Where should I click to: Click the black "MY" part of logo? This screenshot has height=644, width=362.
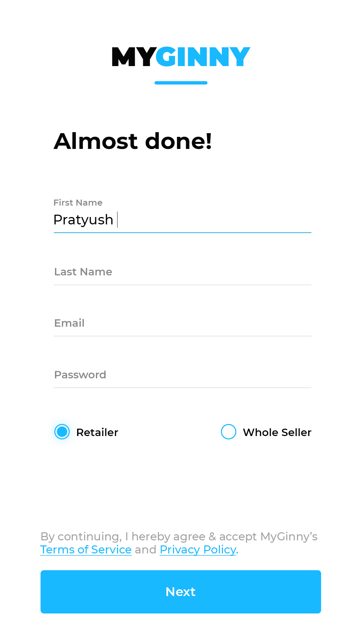click(x=133, y=57)
